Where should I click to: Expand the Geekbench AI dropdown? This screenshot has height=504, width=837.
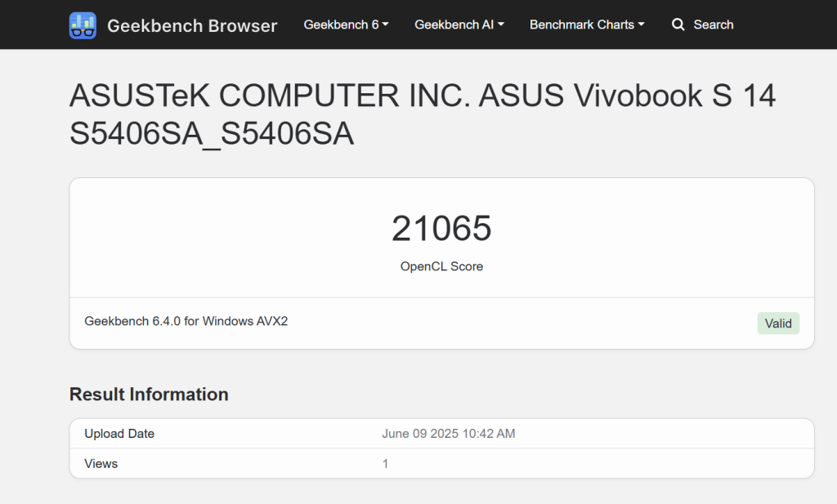459,25
